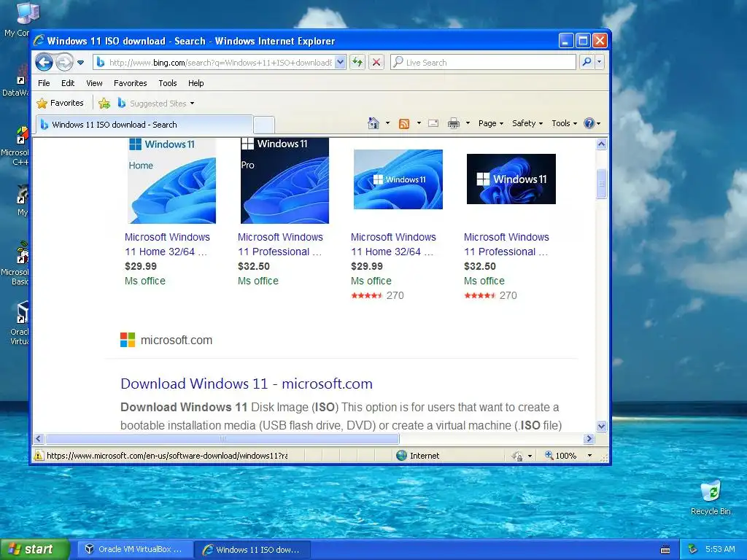
Task: Expand the Home button dropdown arrow
Action: click(387, 123)
